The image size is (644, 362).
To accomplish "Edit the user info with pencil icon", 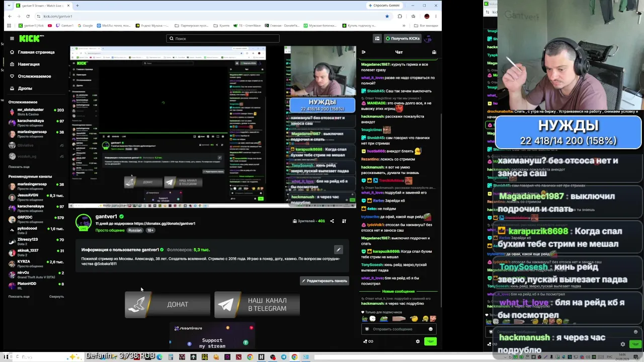I will [x=339, y=249].
